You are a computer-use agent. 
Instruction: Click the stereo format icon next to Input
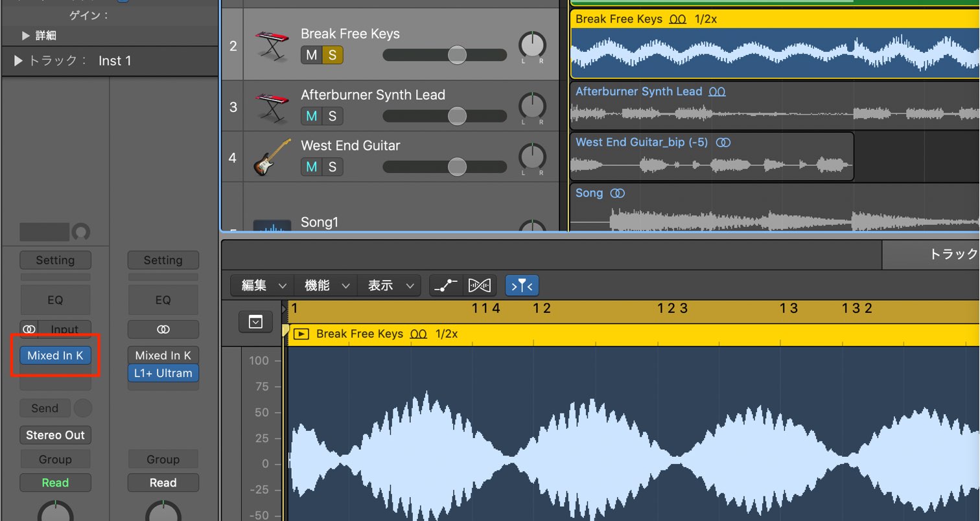point(29,329)
